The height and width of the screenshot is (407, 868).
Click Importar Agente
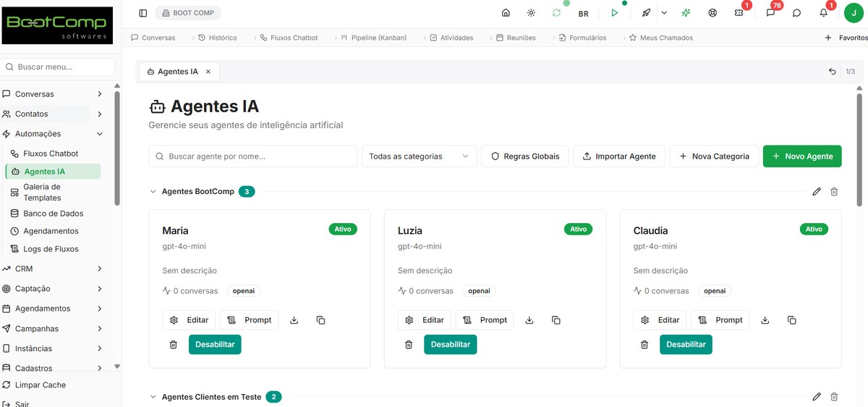619,156
